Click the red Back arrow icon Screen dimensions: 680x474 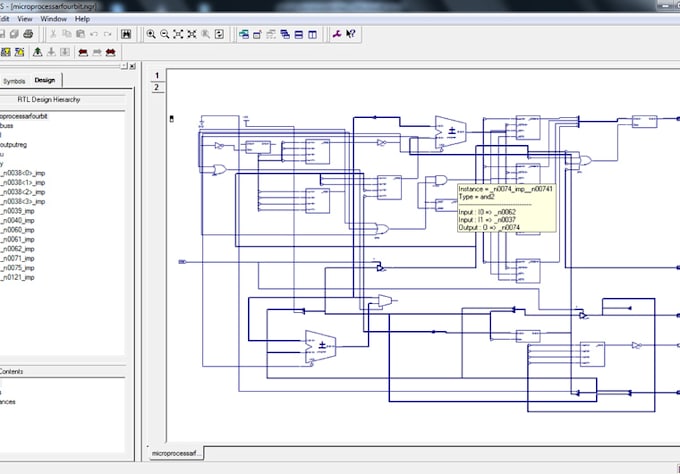83,52
